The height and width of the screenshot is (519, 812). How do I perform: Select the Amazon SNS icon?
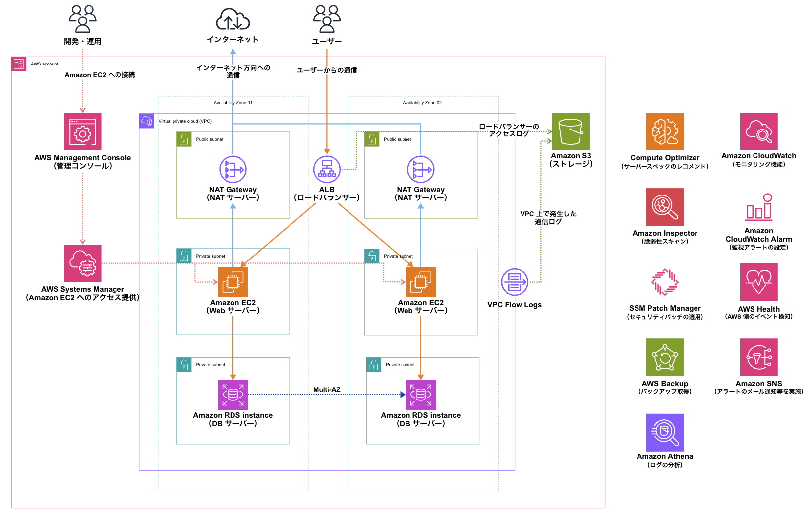758,357
